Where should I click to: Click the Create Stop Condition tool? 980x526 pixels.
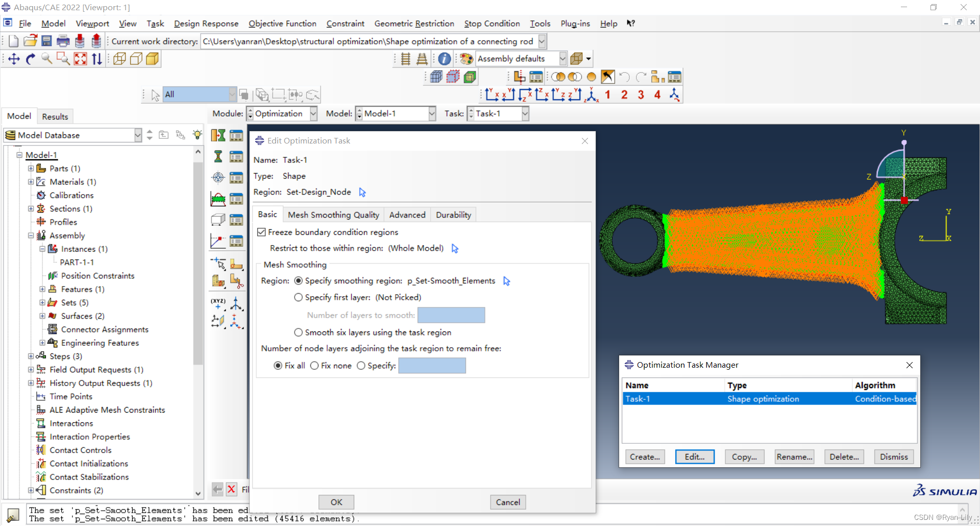coord(218,241)
